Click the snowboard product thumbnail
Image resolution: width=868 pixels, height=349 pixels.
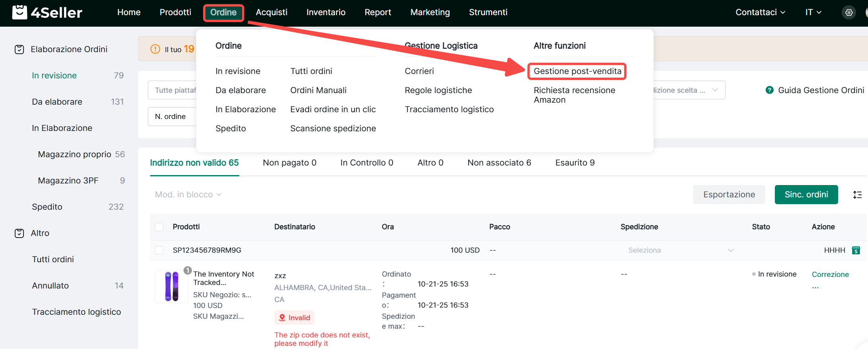coord(172,287)
